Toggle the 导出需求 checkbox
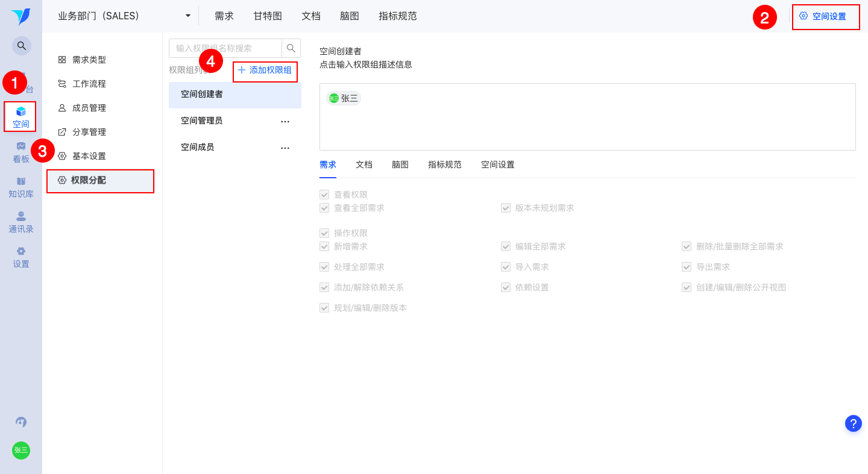Image resolution: width=868 pixels, height=474 pixels. point(687,267)
